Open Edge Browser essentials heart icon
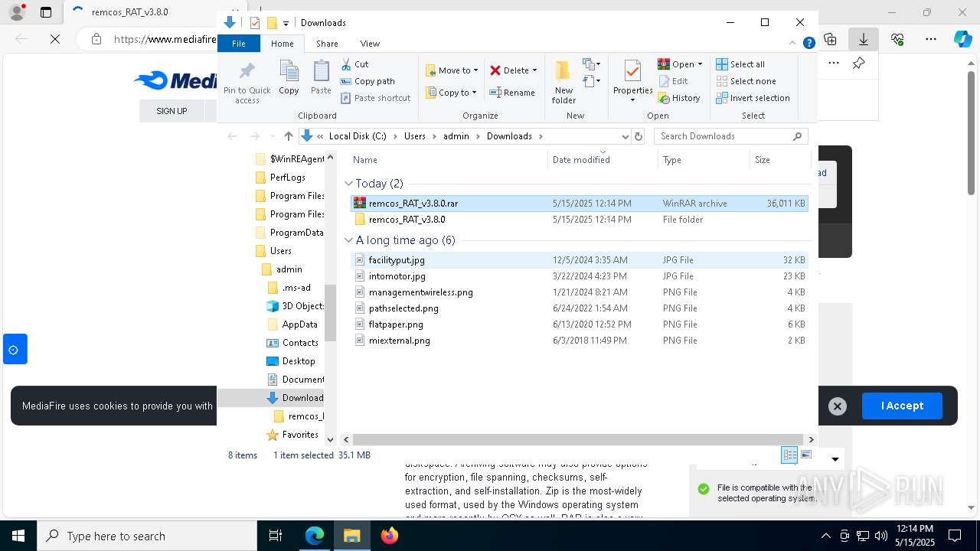The height and width of the screenshot is (551, 980). (x=897, y=39)
